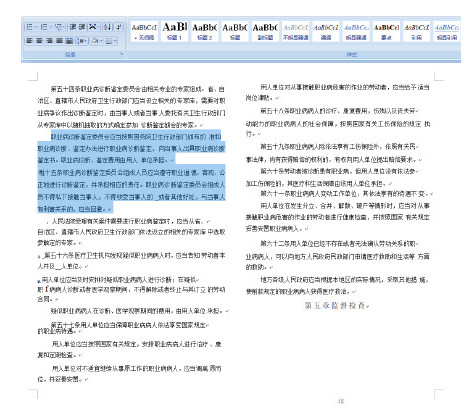Click the shading paint bucket icon
The height and width of the screenshot is (409, 465).
click(95, 41)
